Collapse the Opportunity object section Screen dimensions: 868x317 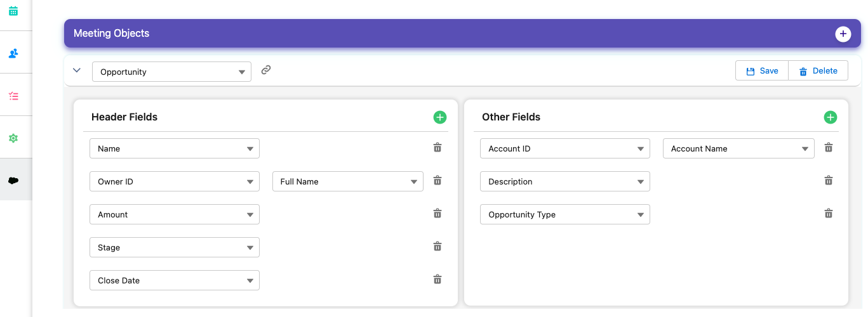tap(77, 70)
